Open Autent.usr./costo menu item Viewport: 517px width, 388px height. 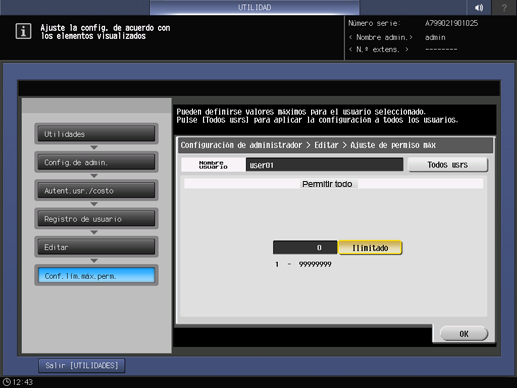pyautogui.click(x=96, y=191)
